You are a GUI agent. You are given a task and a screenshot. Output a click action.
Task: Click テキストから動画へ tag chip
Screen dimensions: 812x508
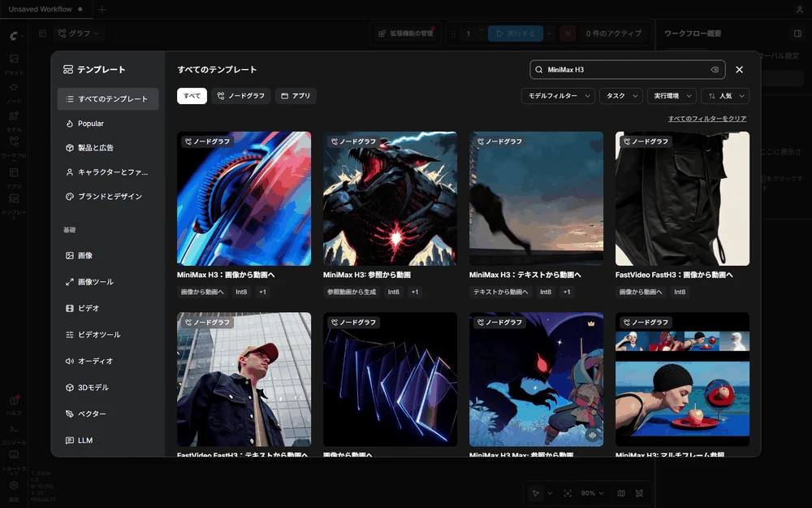pyautogui.click(x=501, y=293)
